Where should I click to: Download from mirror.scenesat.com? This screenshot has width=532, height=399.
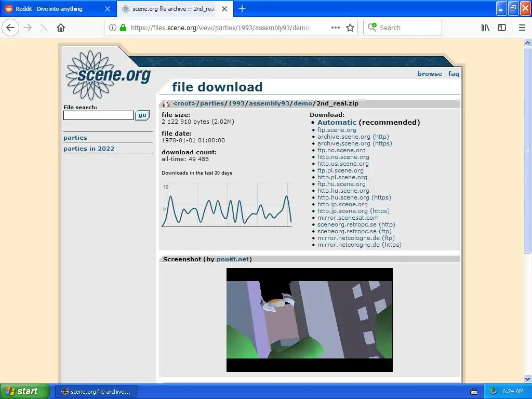348,218
